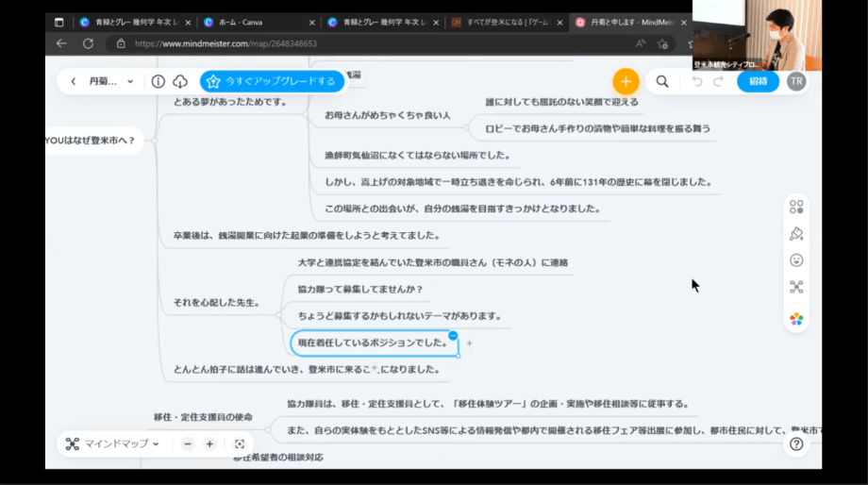Viewport: 868px width, 485px height.
Task: Open the read aloud icon in address bar
Action: click(641, 43)
